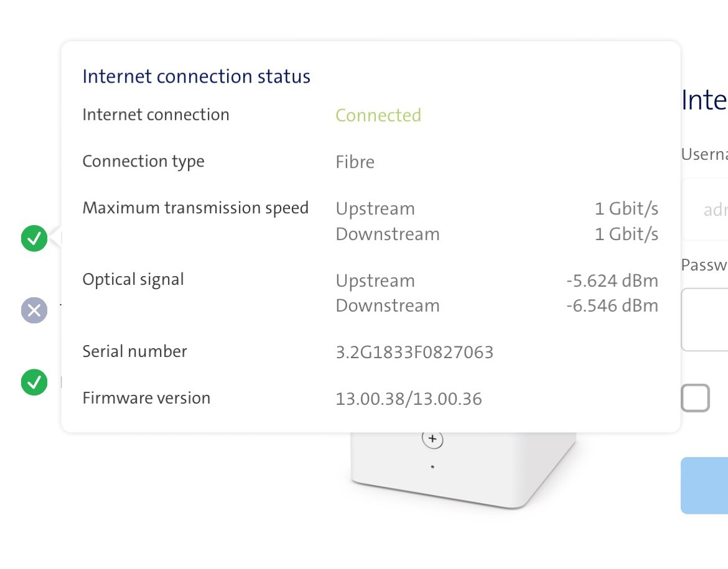Click the lower green check status icon

pyautogui.click(x=34, y=382)
